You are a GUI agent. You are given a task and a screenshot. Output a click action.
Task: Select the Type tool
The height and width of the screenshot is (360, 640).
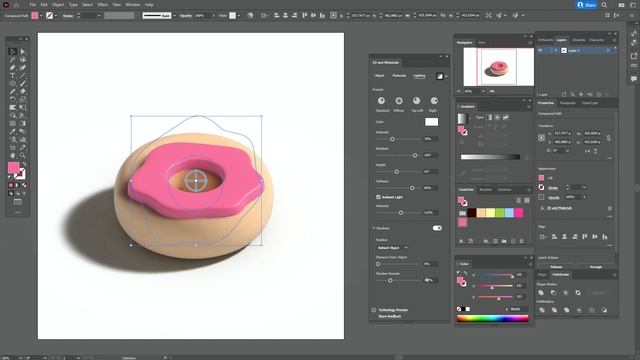click(x=12, y=76)
